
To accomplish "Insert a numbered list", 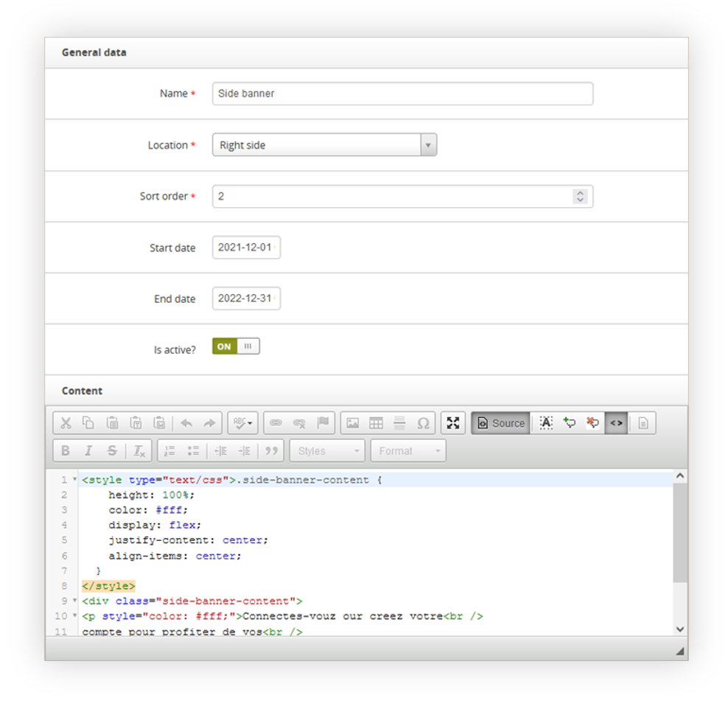I will (x=170, y=451).
